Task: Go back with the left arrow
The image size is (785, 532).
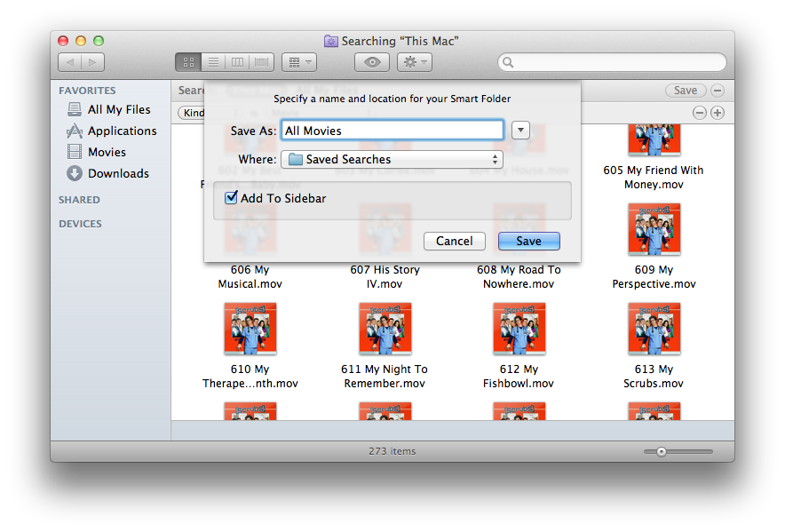Action: 70,62
